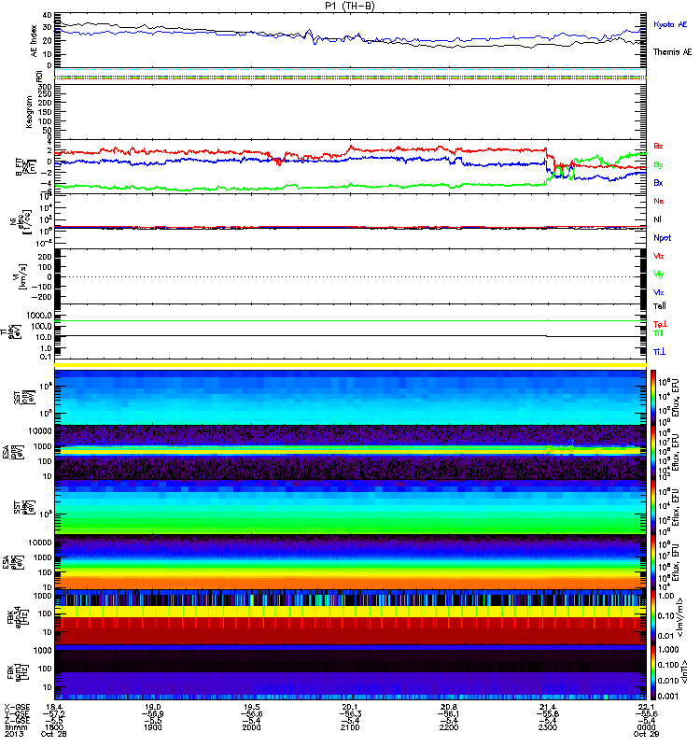
Task: Click the "B_FIT GSE [nT]" axis label
Action: [x=26, y=167]
